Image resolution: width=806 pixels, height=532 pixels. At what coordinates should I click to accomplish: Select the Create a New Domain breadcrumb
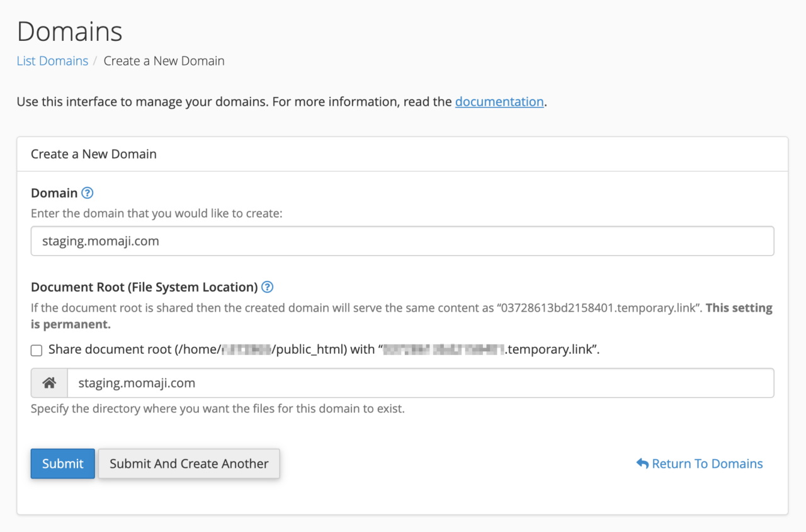(164, 61)
